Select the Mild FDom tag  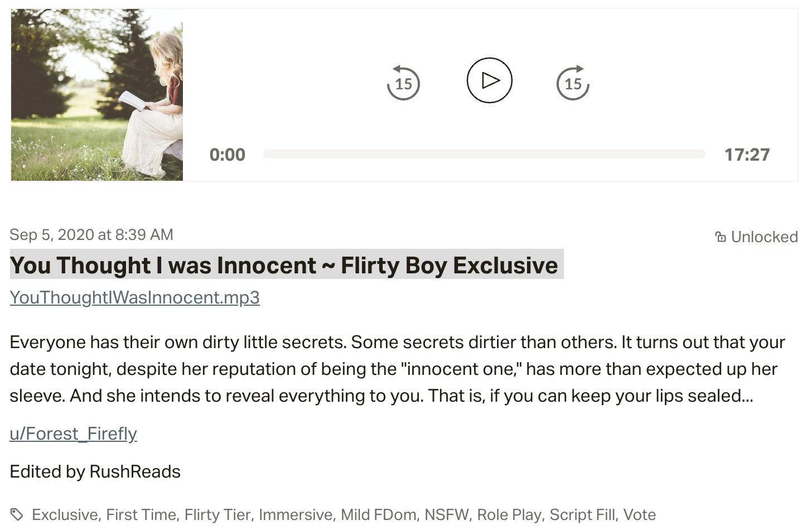point(378,514)
